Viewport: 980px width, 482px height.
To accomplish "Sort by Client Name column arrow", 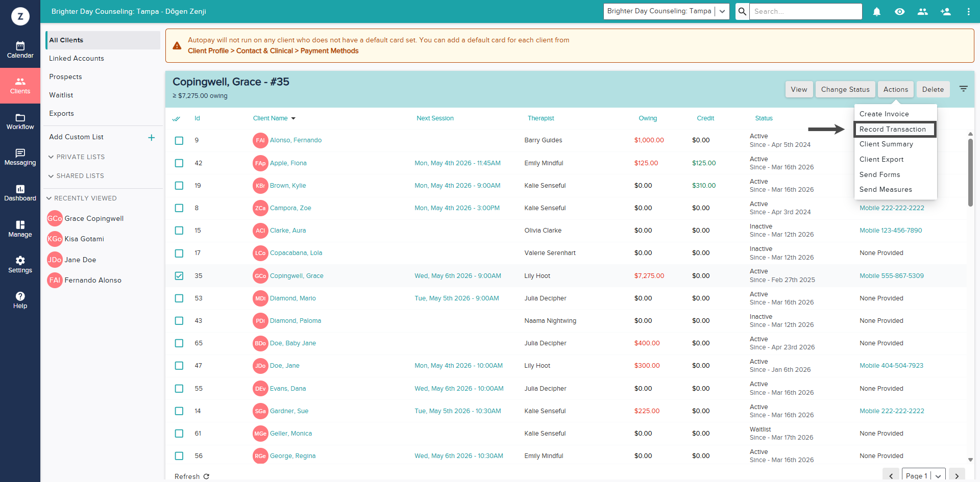I will [x=293, y=118].
